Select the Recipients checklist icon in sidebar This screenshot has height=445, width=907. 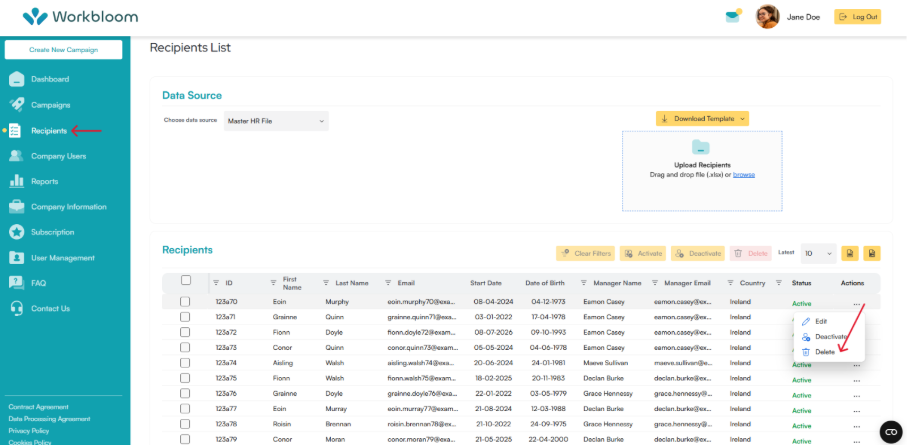[16, 131]
